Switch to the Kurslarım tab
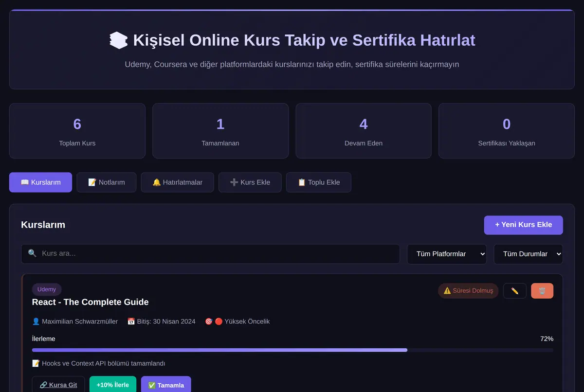 40,182
